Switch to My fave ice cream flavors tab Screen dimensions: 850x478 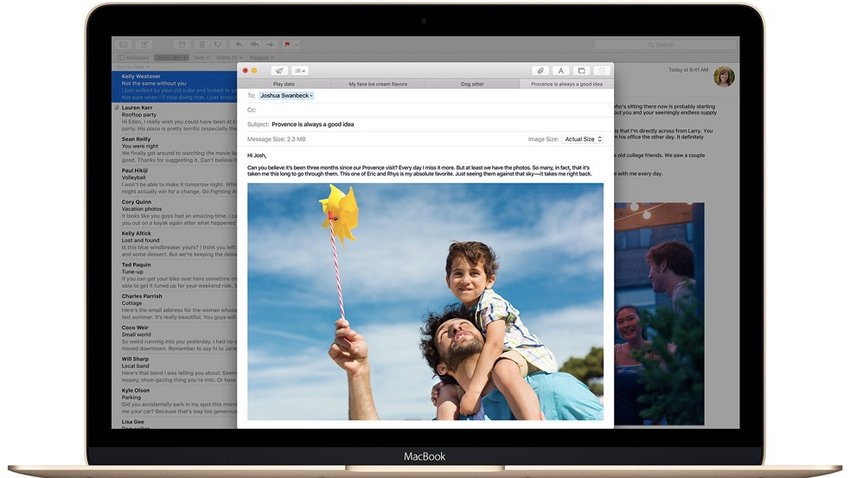[x=378, y=84]
